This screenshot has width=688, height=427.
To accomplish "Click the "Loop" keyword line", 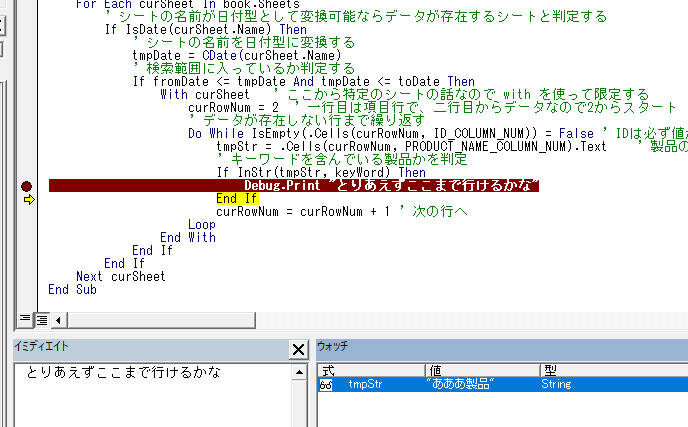I will tap(202, 225).
